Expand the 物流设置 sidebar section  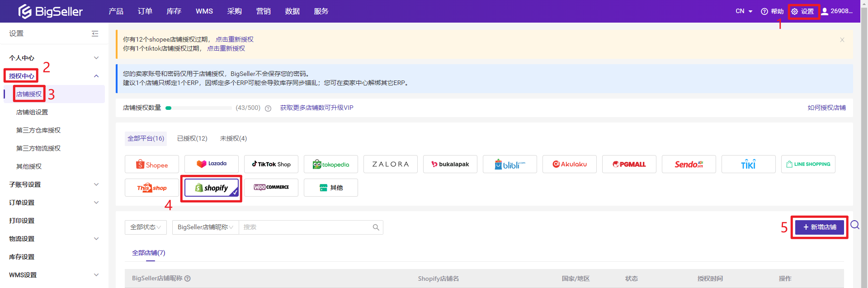coord(54,239)
